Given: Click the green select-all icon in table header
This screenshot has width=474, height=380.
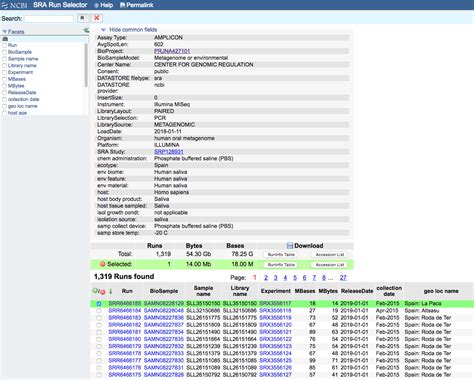Looking at the screenshot, I should click(95, 290).
